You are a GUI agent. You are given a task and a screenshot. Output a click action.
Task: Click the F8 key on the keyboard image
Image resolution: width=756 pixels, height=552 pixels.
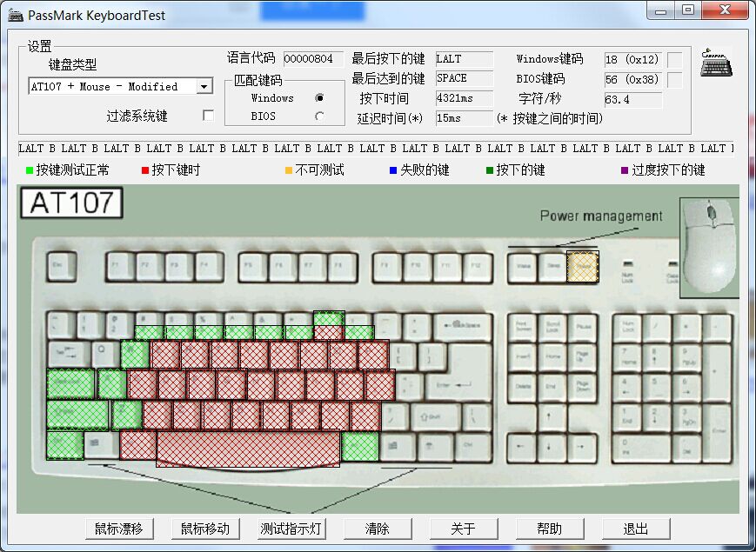(x=342, y=267)
